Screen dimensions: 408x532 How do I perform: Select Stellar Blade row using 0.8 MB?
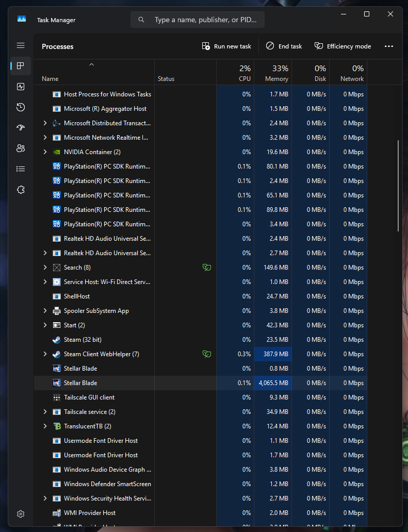point(201,369)
